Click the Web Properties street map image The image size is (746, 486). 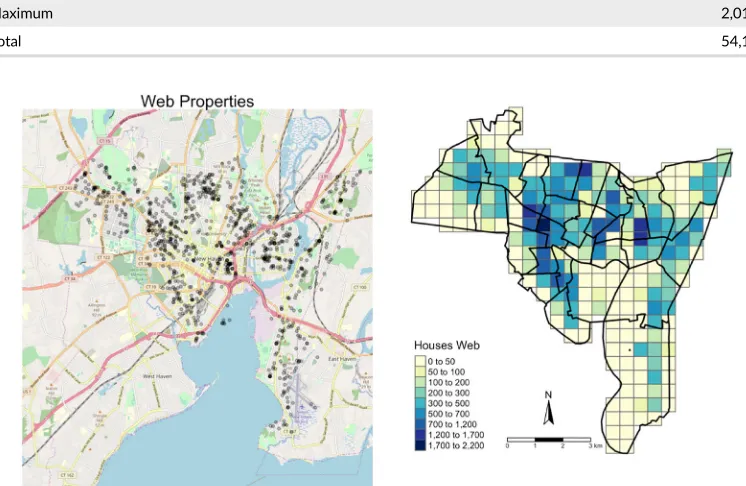[197, 298]
